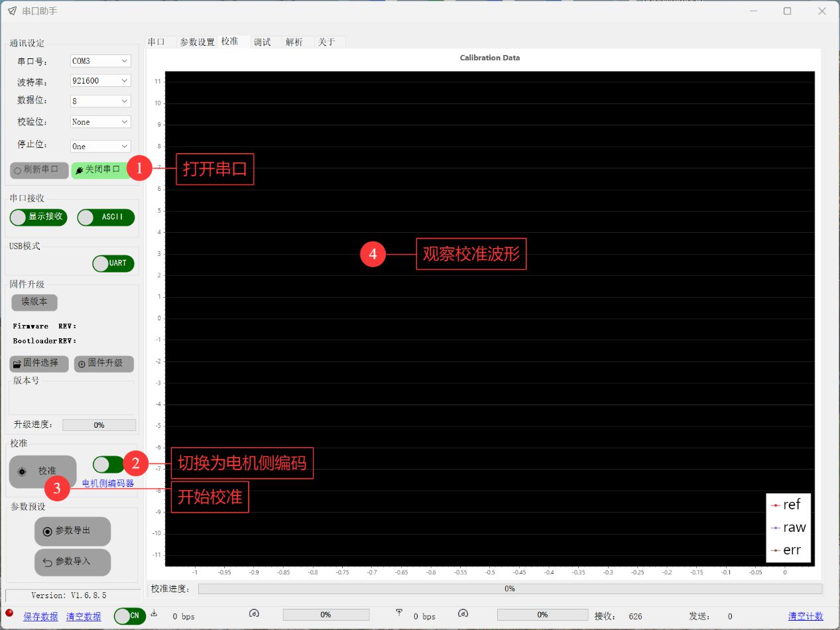Screen dimensions: 840x630
Task: Expand the 波特率 921600 dropdown
Action: [101, 81]
